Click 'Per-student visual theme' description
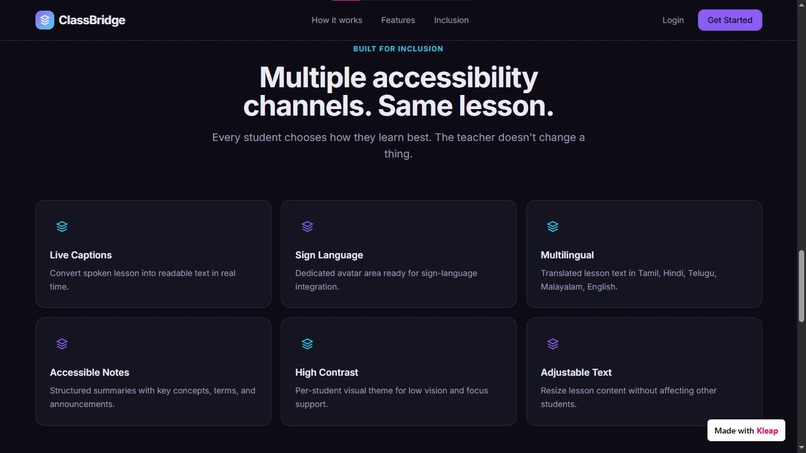 click(392, 397)
